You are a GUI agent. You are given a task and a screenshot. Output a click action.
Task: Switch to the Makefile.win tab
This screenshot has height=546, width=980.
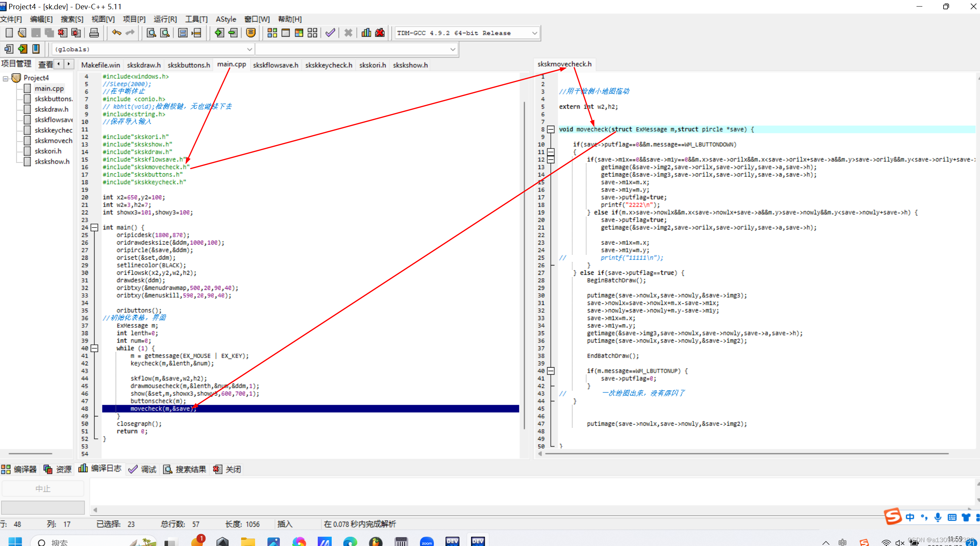point(101,65)
